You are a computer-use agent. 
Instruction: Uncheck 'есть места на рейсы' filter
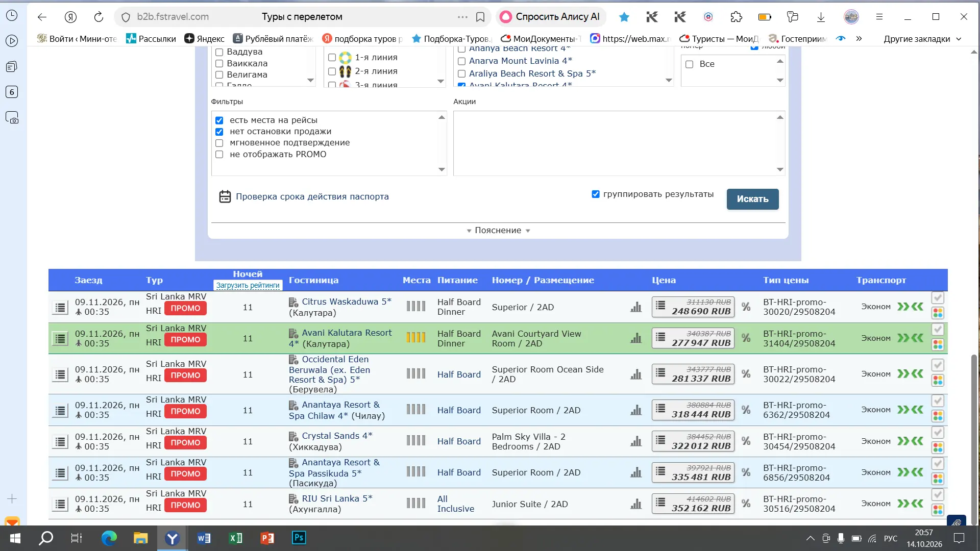219,120
